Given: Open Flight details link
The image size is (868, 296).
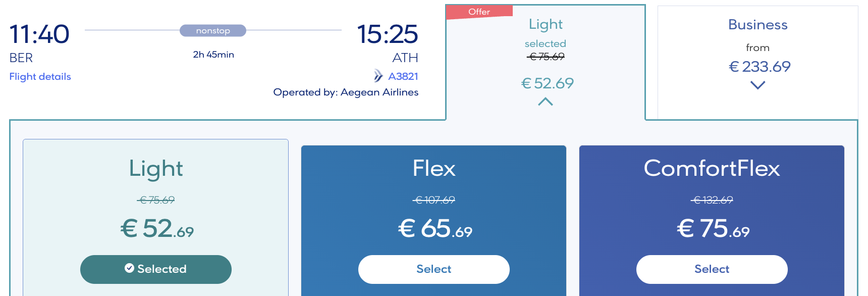Looking at the screenshot, I should pyautogui.click(x=40, y=76).
